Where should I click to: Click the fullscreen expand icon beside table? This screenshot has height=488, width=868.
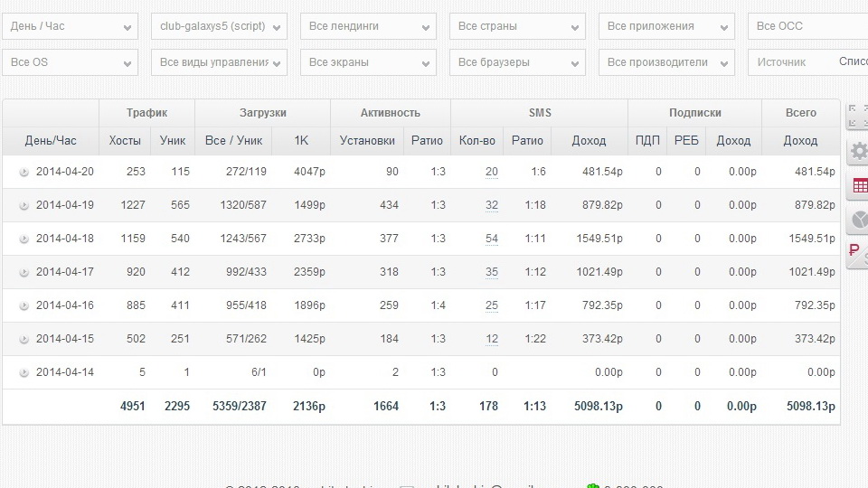point(856,116)
